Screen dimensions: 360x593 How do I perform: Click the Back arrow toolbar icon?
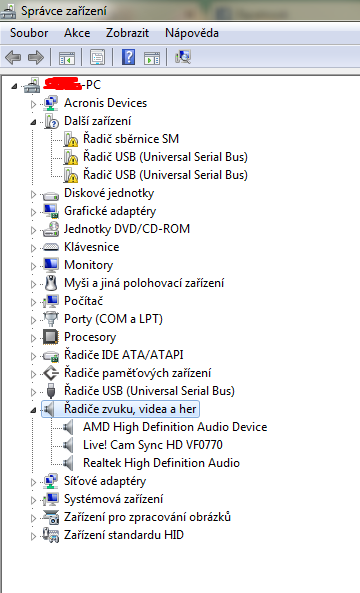[13, 57]
